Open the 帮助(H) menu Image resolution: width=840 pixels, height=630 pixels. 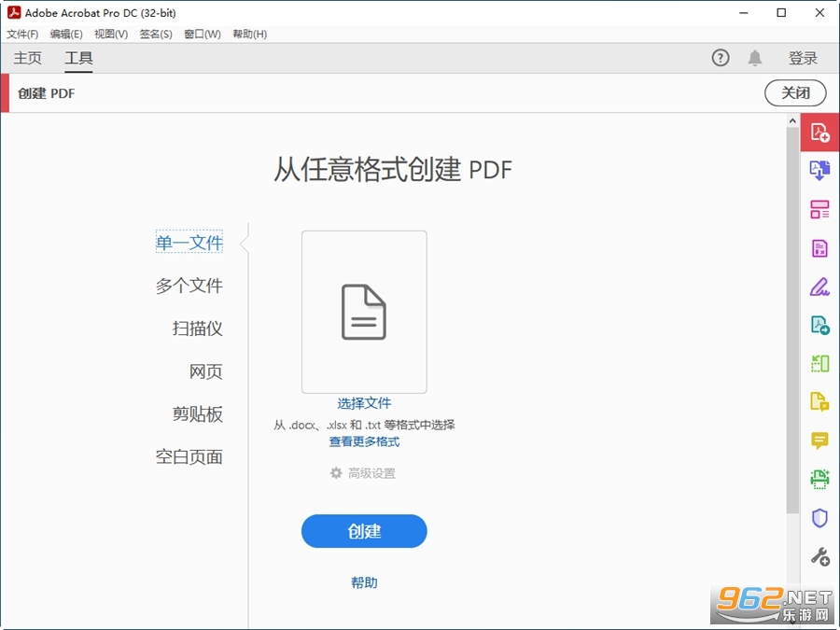(249, 35)
